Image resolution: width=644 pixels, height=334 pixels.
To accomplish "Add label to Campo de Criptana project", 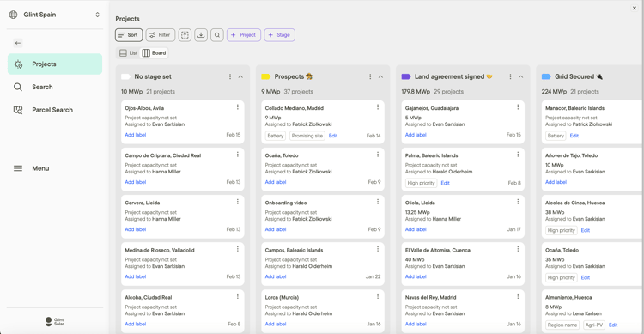I will coord(135,182).
